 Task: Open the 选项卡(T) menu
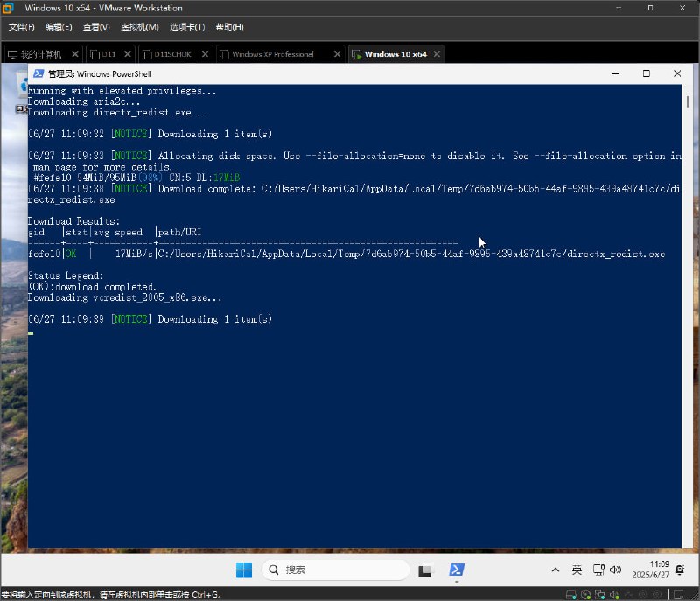point(187,27)
